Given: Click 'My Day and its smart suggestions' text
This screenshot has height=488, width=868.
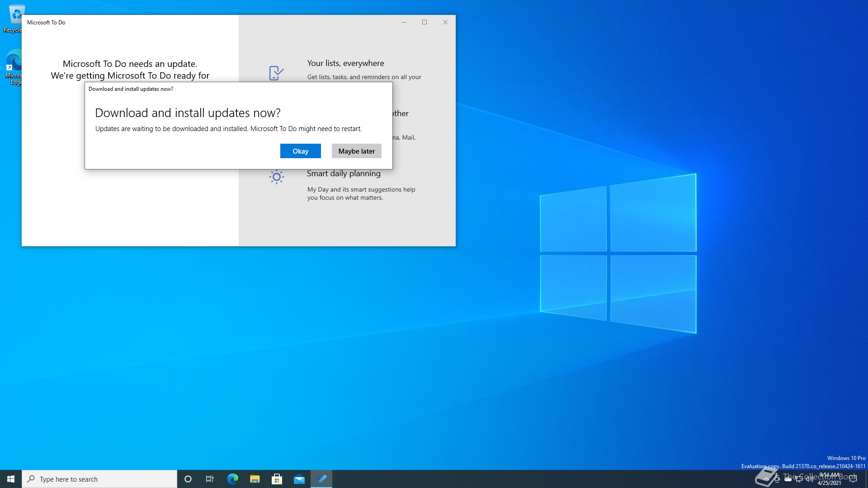Looking at the screenshot, I should pos(361,193).
